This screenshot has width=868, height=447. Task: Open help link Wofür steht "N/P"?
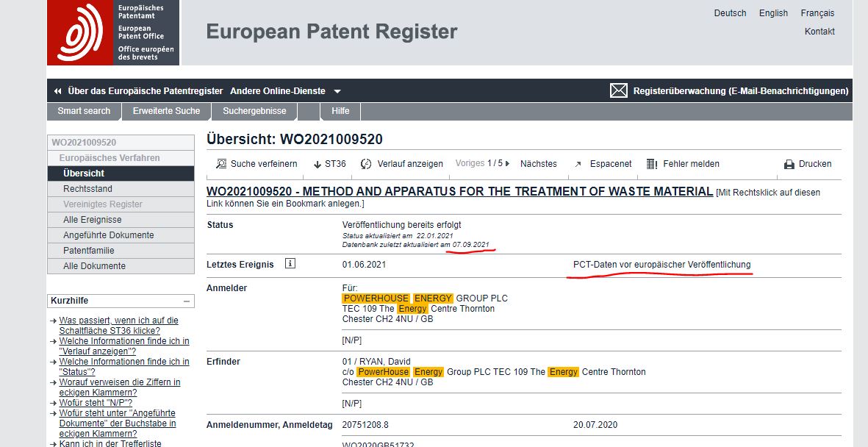click(96, 403)
